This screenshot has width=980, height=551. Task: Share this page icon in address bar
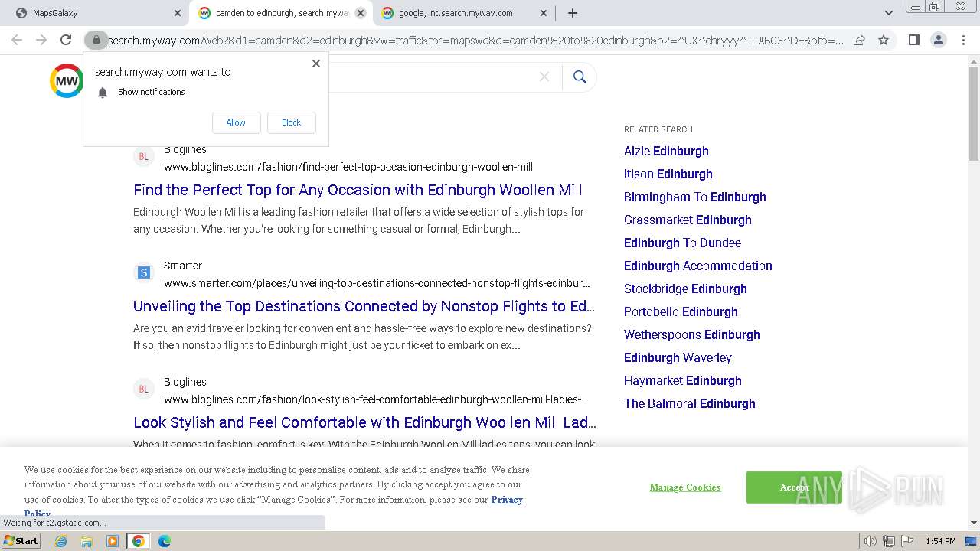tap(859, 40)
